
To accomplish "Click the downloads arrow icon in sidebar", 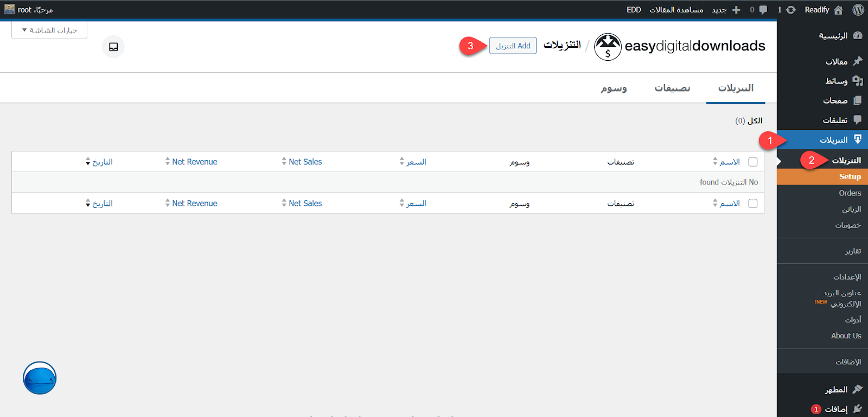I will (x=858, y=140).
